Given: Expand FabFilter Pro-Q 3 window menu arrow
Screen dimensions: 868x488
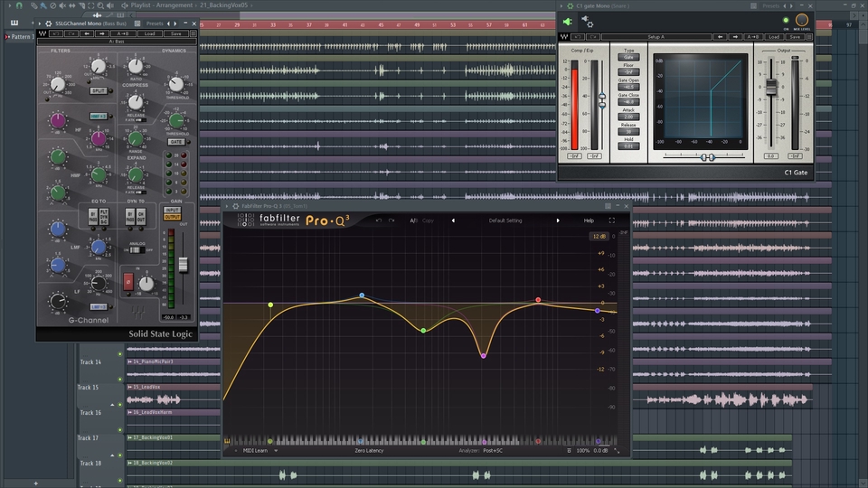Looking at the screenshot, I should pyautogui.click(x=227, y=206).
